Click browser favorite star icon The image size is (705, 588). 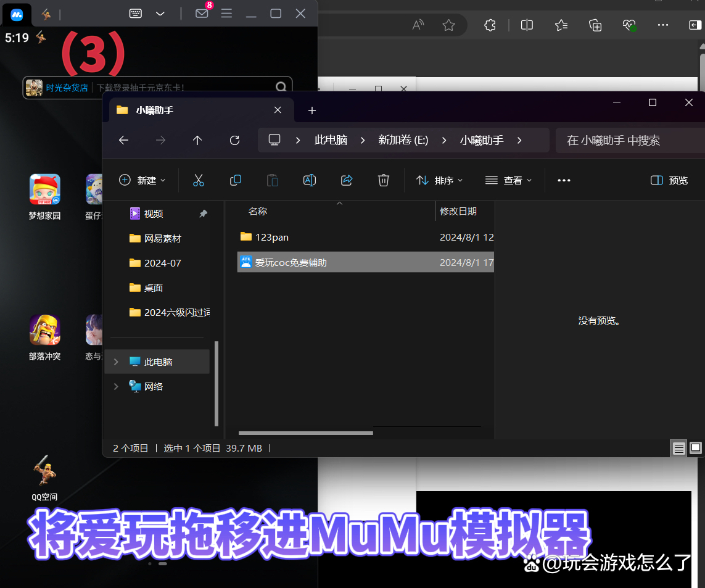(448, 25)
